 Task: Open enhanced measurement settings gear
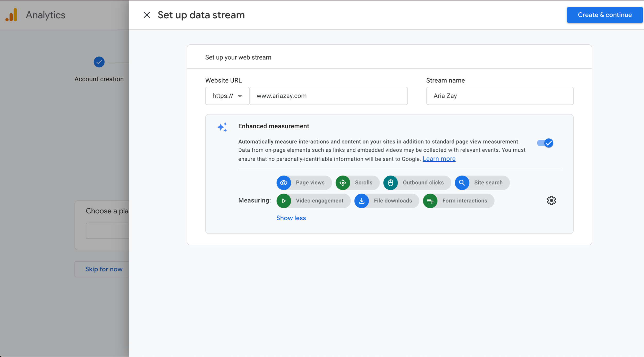coord(551,200)
